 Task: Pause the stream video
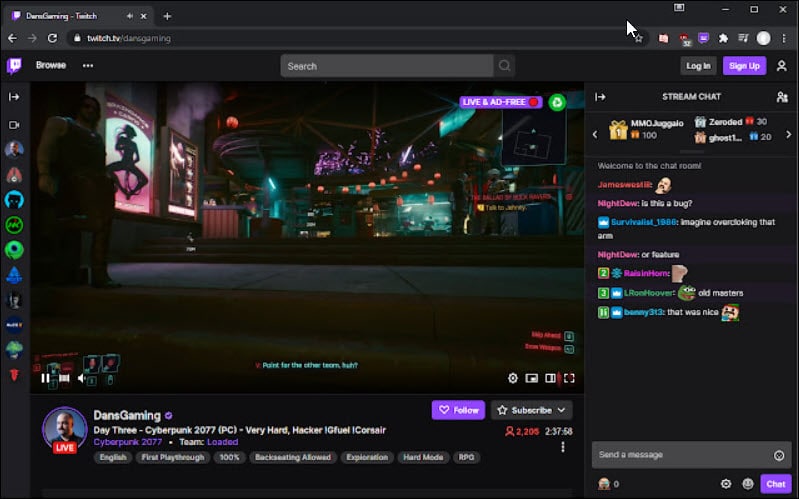pyautogui.click(x=45, y=378)
